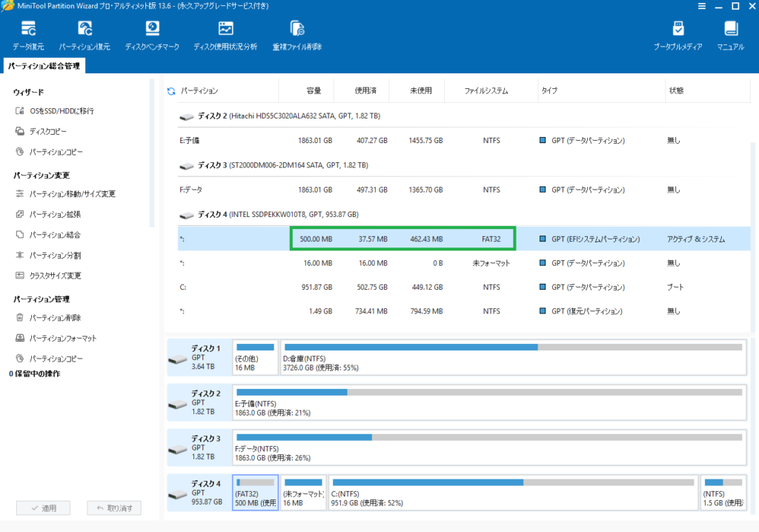
Task: Sort by 使用済 column header
Action: (365, 90)
